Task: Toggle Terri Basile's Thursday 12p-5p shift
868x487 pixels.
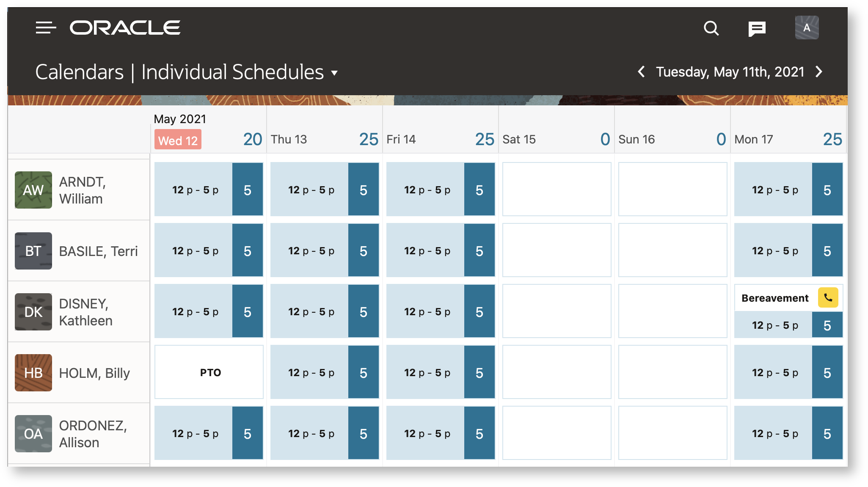Action: 312,250
